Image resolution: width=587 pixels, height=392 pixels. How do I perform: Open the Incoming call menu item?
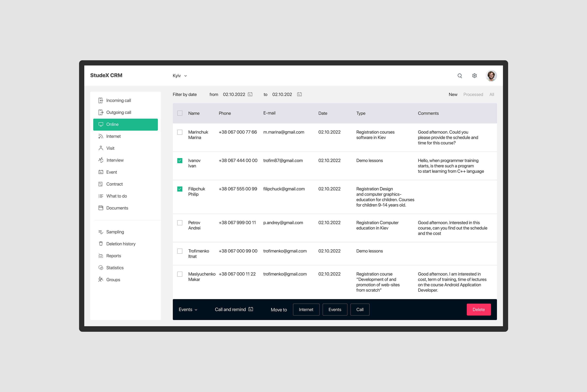126,101
